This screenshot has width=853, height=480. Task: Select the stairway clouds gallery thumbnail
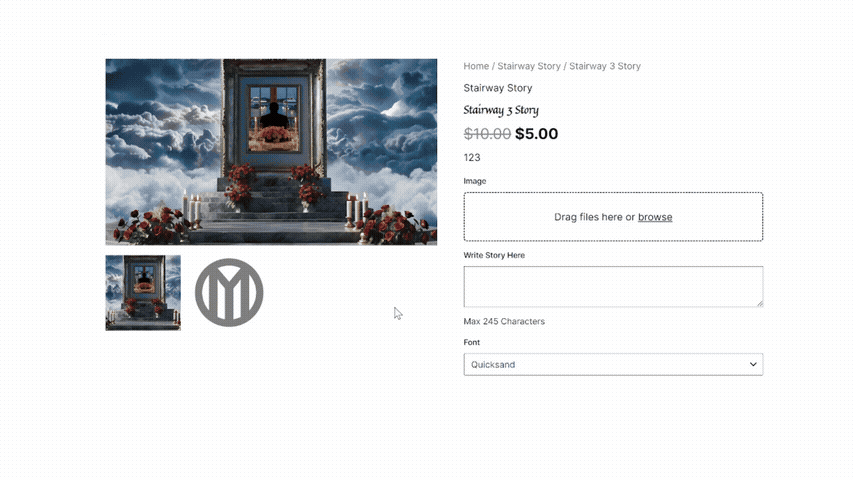143,293
